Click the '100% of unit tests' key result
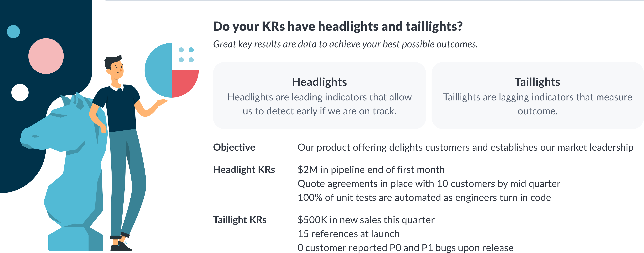This screenshot has width=644, height=253. tap(424, 198)
